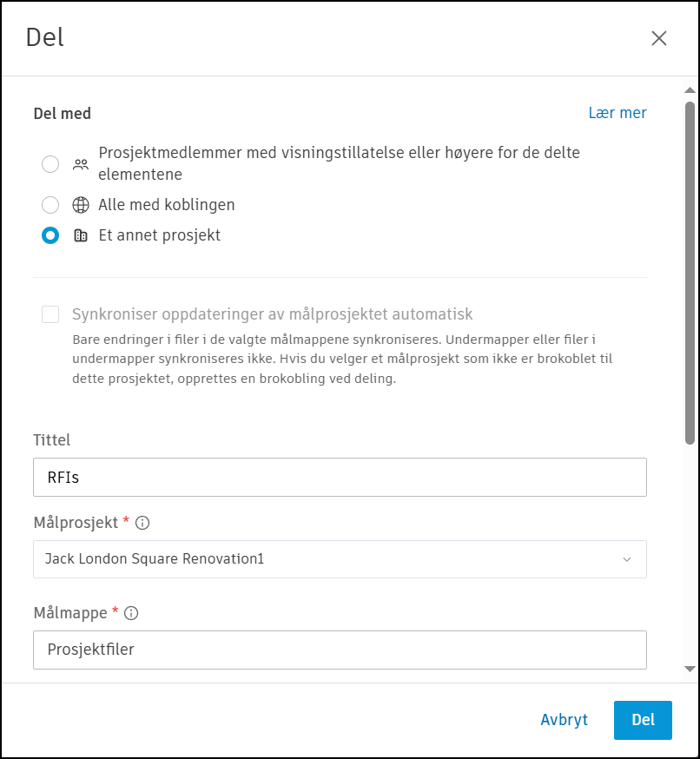Click the info icon next to Målmappe
Image resolution: width=700 pixels, height=759 pixels.
[x=131, y=613]
